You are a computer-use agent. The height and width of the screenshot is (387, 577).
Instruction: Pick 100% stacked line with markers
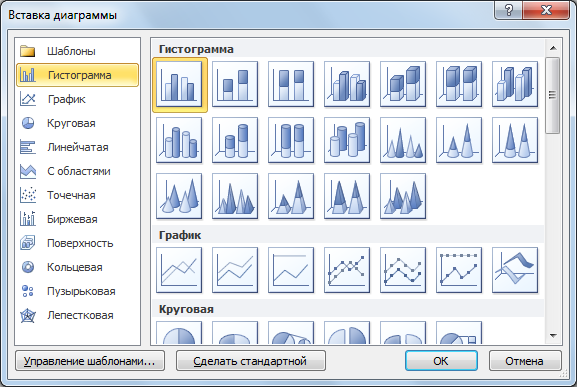click(459, 270)
